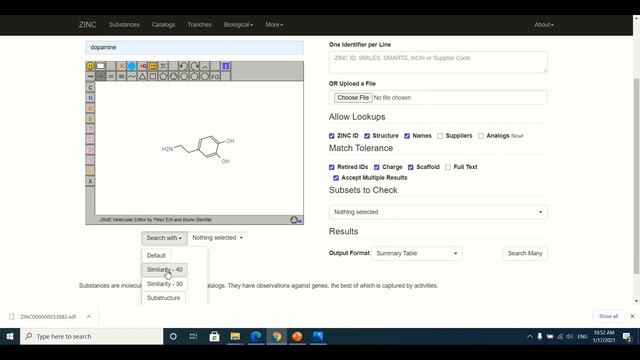Viewport: 640px width, 360px height.
Task: Click the undo arrow in the editor toolbar
Action: click(x=184, y=66)
